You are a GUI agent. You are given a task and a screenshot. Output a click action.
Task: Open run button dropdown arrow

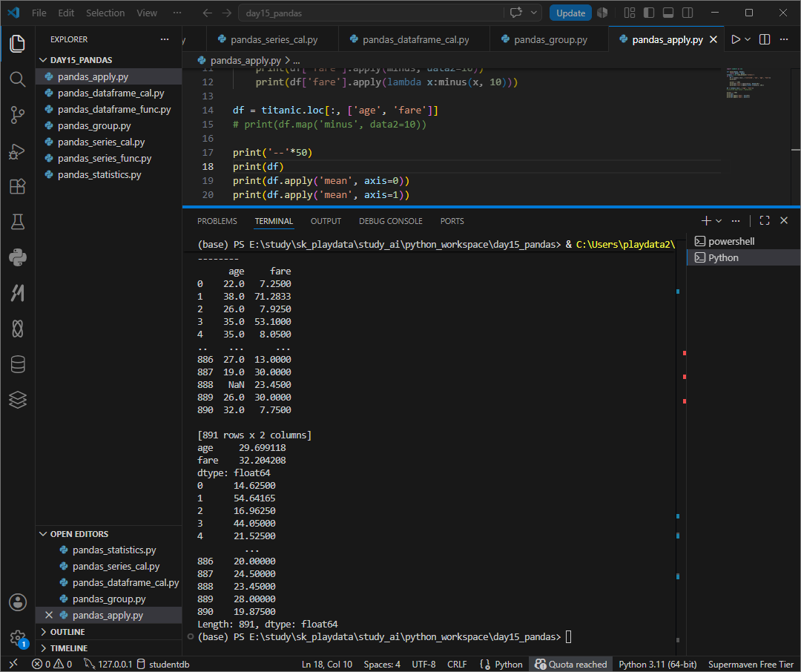(748, 39)
